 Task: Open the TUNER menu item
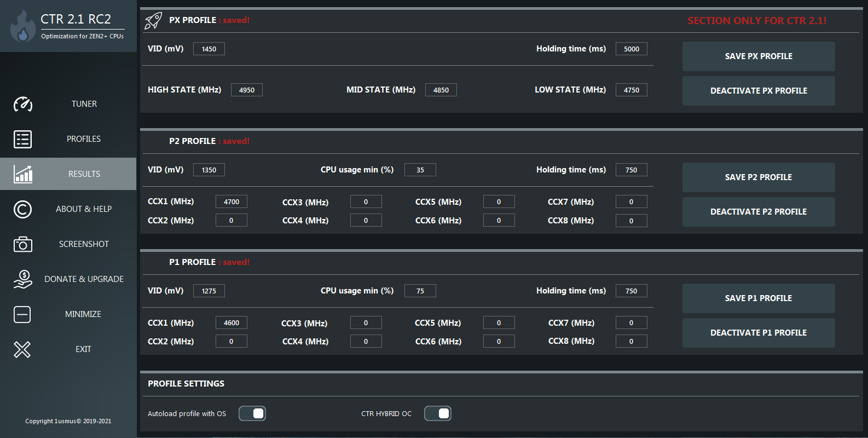point(84,104)
